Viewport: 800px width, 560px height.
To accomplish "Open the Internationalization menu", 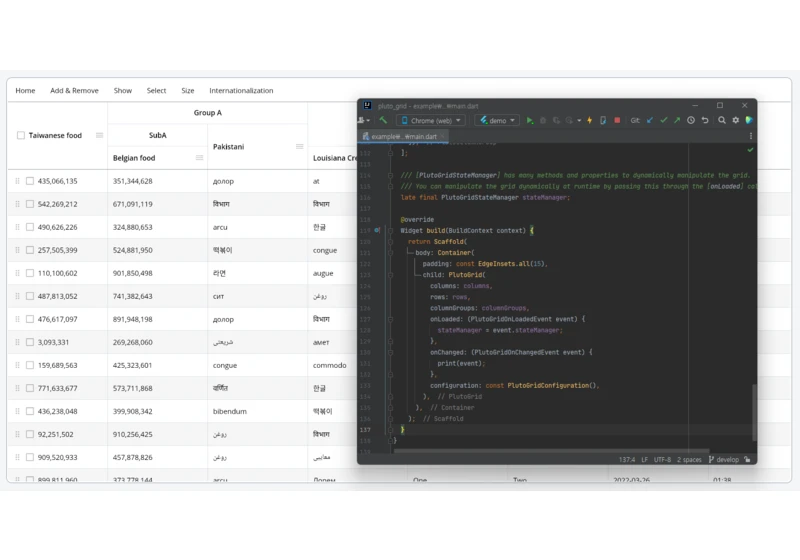I will tap(241, 90).
